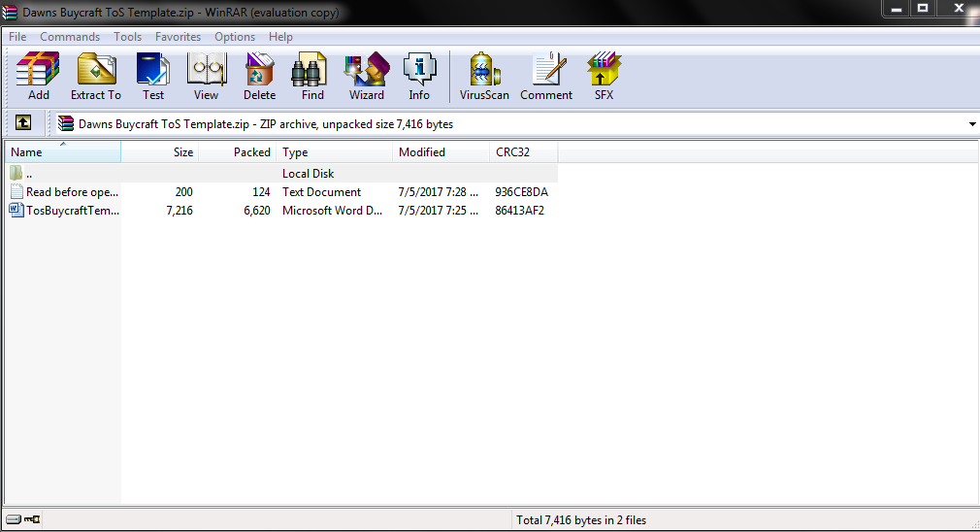Image resolution: width=980 pixels, height=532 pixels.
Task: Click the modified date 7/5/2017 7:28
Action: (x=439, y=192)
